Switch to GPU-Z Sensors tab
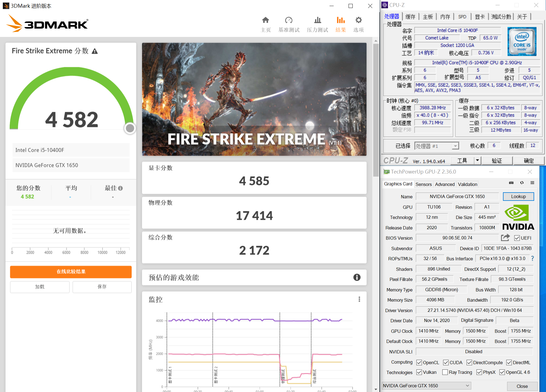This screenshot has height=392, width=546. 424,184
